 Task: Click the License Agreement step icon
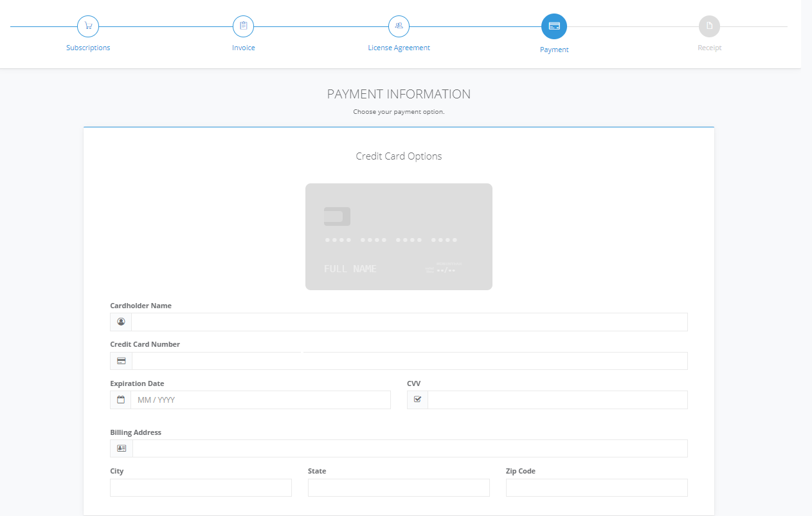click(x=399, y=26)
